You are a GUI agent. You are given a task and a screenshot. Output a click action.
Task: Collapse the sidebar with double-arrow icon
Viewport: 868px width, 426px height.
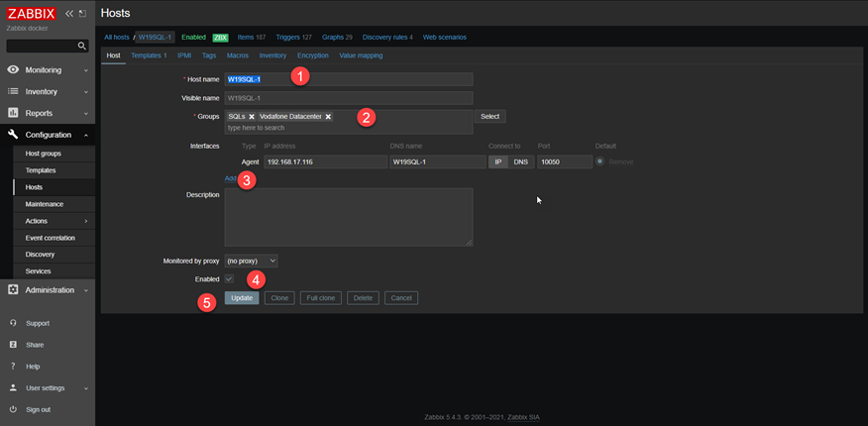69,13
